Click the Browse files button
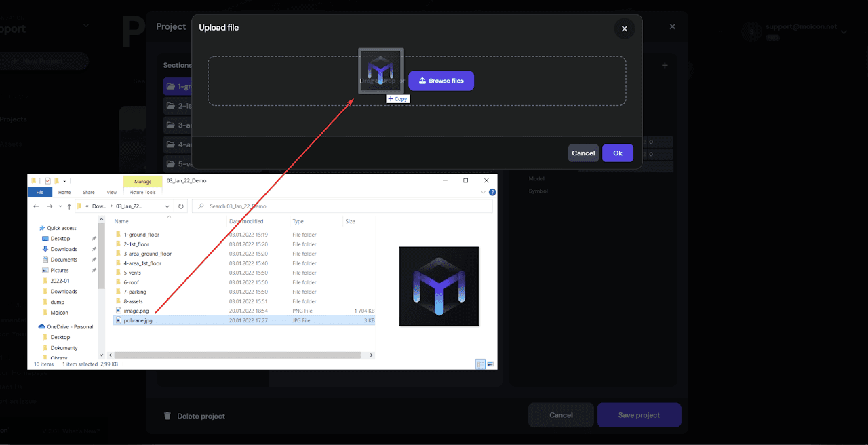The height and width of the screenshot is (445, 868). coord(441,81)
